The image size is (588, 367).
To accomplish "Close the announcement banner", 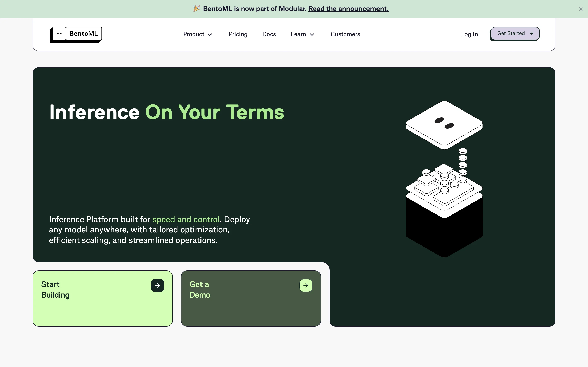I will 580,9.
